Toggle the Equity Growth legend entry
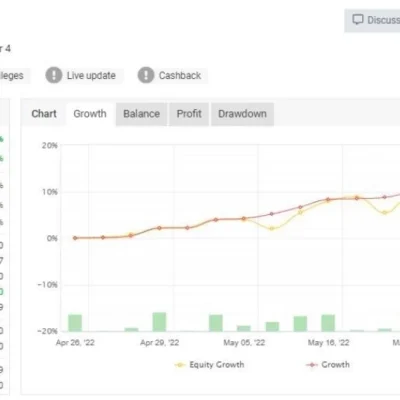 209,365
